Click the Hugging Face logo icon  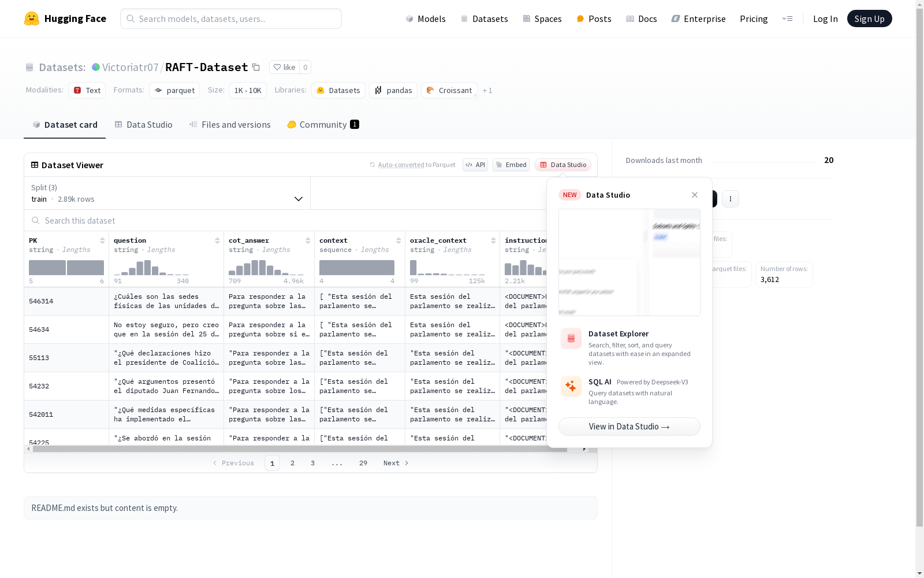(32, 18)
